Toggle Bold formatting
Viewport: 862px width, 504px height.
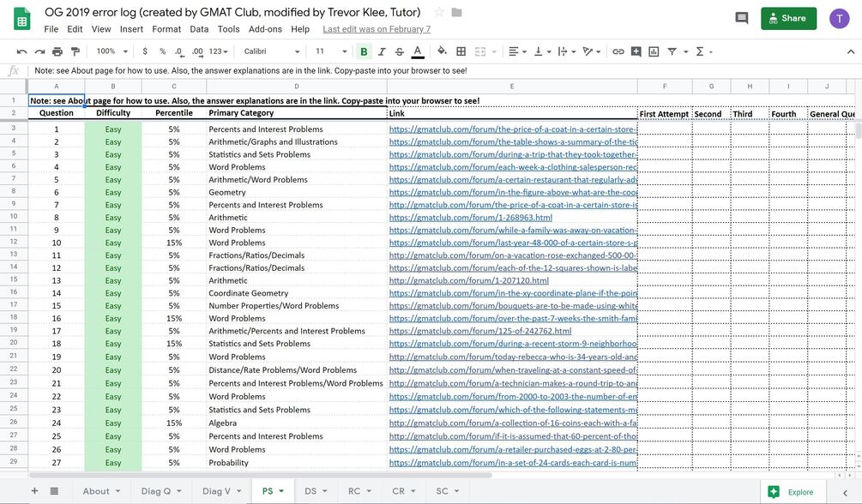[364, 51]
